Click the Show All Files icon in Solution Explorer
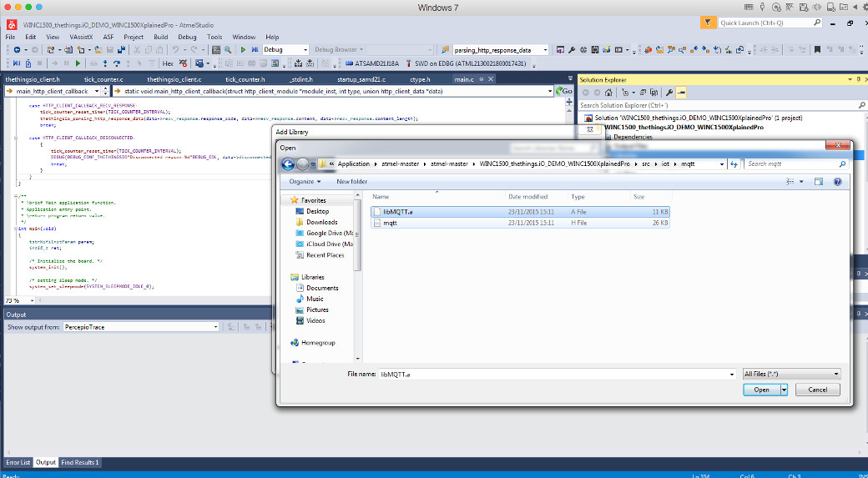 point(654,93)
